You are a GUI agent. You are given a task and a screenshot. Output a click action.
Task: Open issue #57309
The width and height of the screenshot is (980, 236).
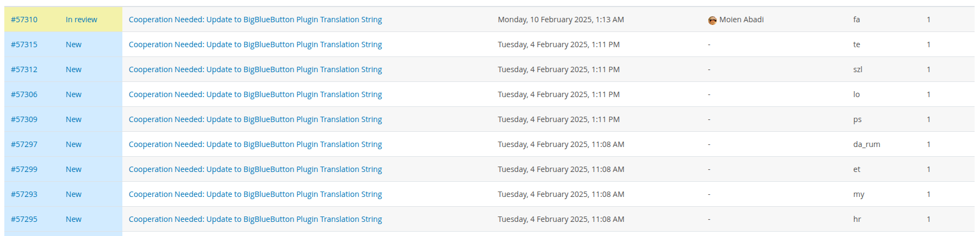pyautogui.click(x=24, y=119)
